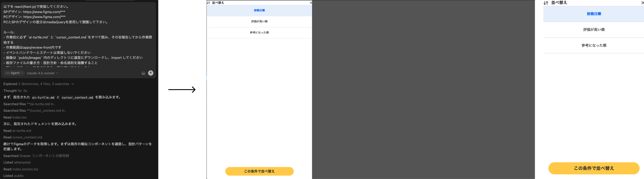Open the claude-4.5-sonnet model selector
Viewport: 644px width, 179px height.
point(42,73)
